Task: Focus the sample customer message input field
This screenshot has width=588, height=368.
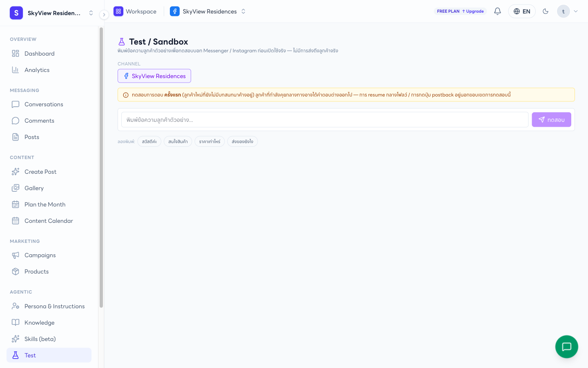Action: click(x=325, y=120)
